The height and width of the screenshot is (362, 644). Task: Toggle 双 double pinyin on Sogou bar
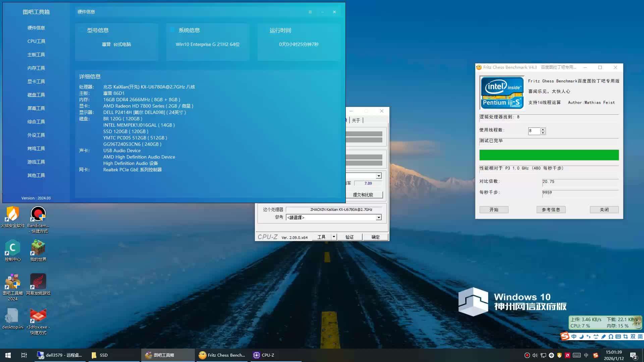633,337
